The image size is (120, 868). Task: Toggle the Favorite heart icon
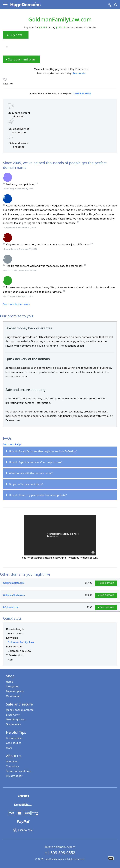tap(5, 80)
